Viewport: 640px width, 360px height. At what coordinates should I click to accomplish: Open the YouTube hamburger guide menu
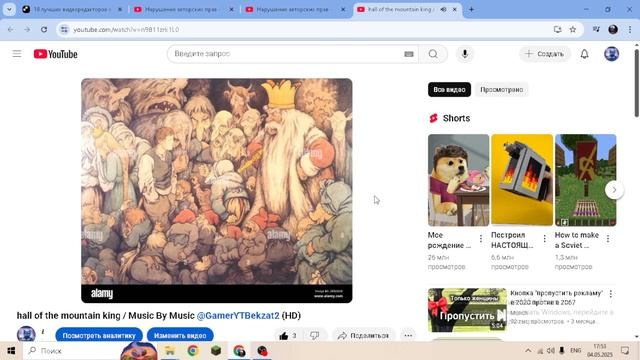click(17, 53)
